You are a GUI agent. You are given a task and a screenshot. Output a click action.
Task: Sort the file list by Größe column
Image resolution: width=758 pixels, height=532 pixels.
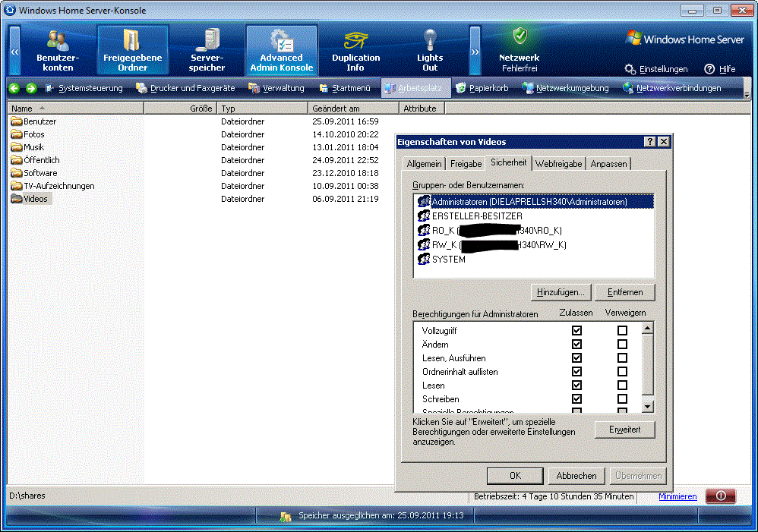coord(180,109)
